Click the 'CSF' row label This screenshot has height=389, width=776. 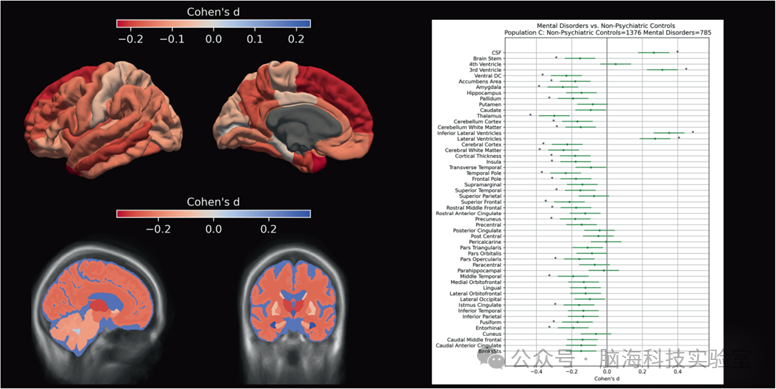[x=496, y=52]
